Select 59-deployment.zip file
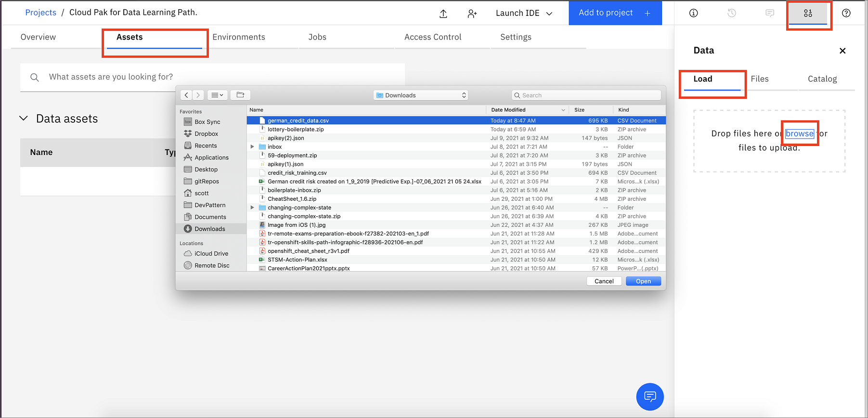The image size is (868, 418). (456, 155)
